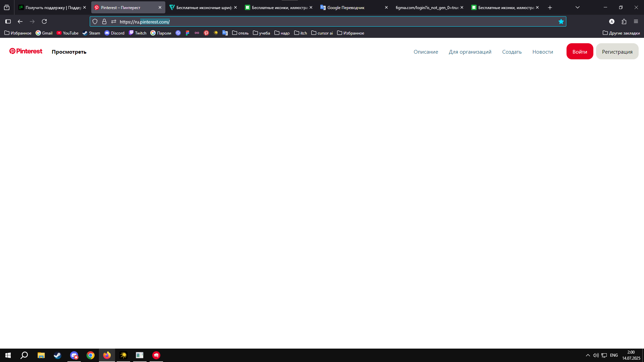Open the browser hamburger menu

(636, 21)
